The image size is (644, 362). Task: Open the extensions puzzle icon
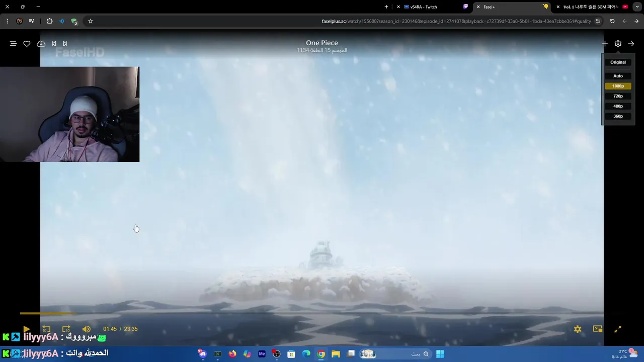tap(50, 21)
